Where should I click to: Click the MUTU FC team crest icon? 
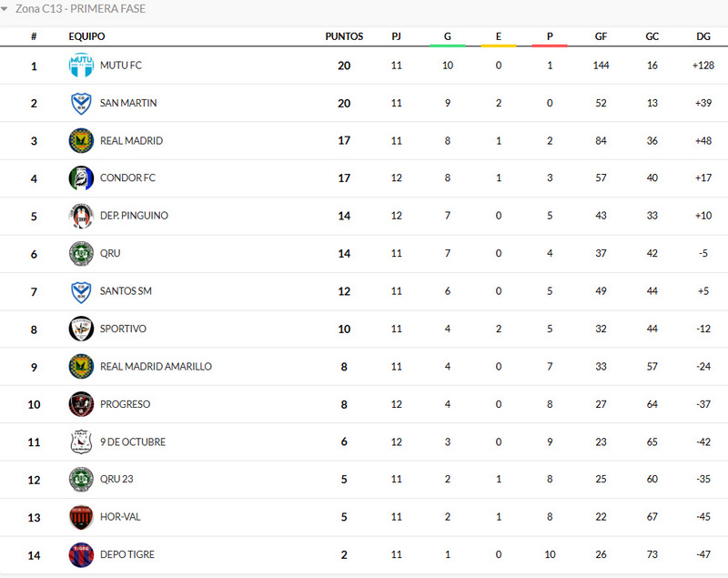tap(81, 66)
